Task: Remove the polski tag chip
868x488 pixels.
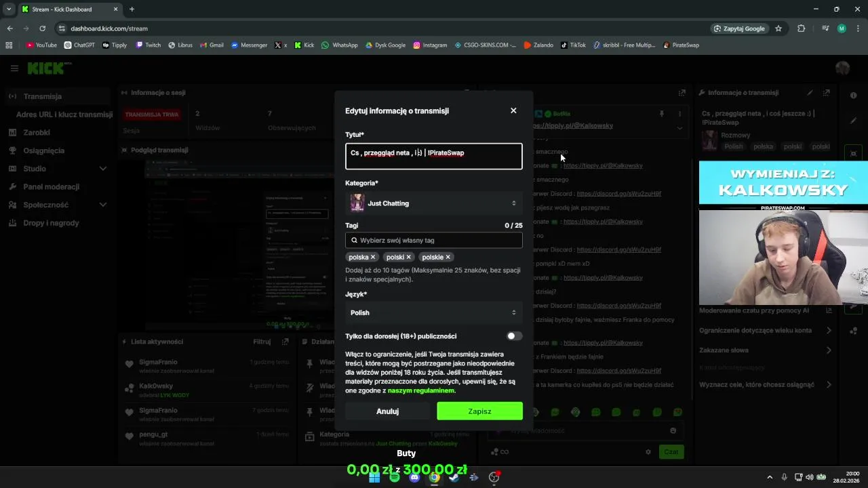Action: coord(408,258)
